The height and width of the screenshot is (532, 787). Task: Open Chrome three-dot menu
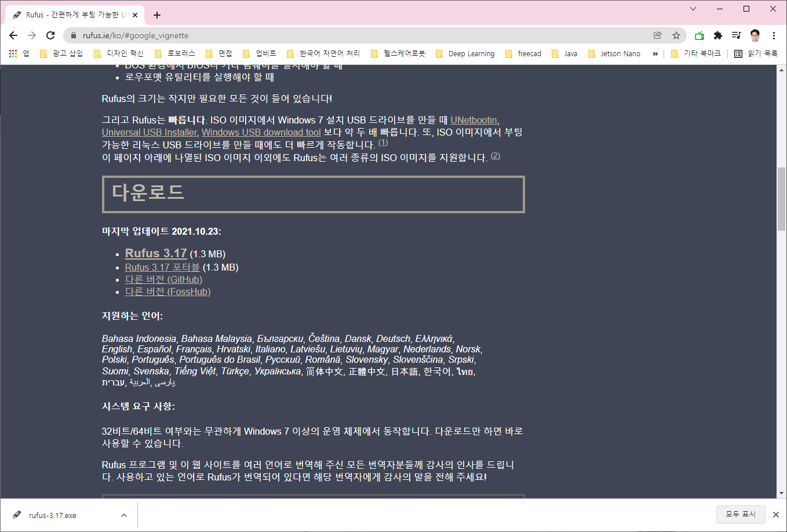pyautogui.click(x=774, y=35)
